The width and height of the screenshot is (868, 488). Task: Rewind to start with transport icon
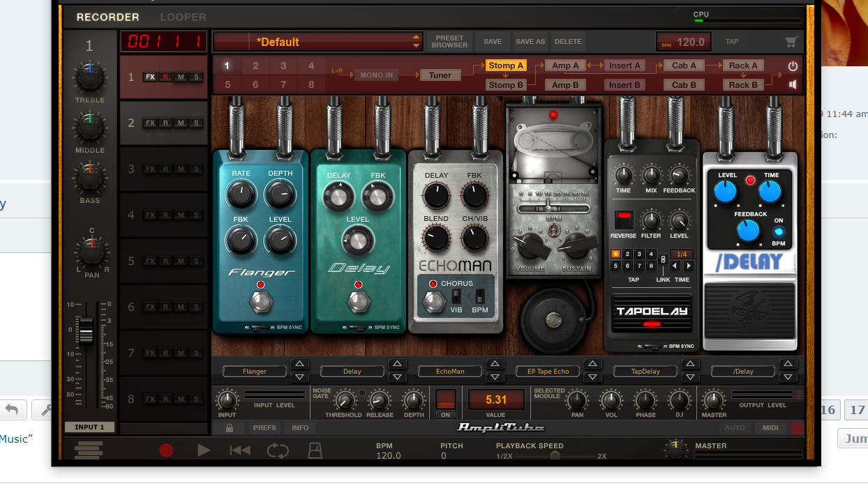240,450
